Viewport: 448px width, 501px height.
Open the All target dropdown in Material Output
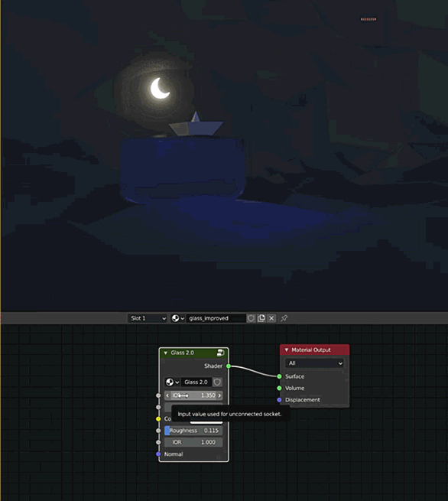pos(314,363)
